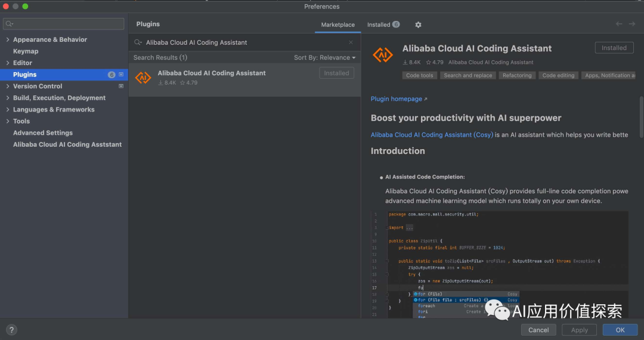Click the Introduction heading
The width and height of the screenshot is (644, 340).
(398, 151)
